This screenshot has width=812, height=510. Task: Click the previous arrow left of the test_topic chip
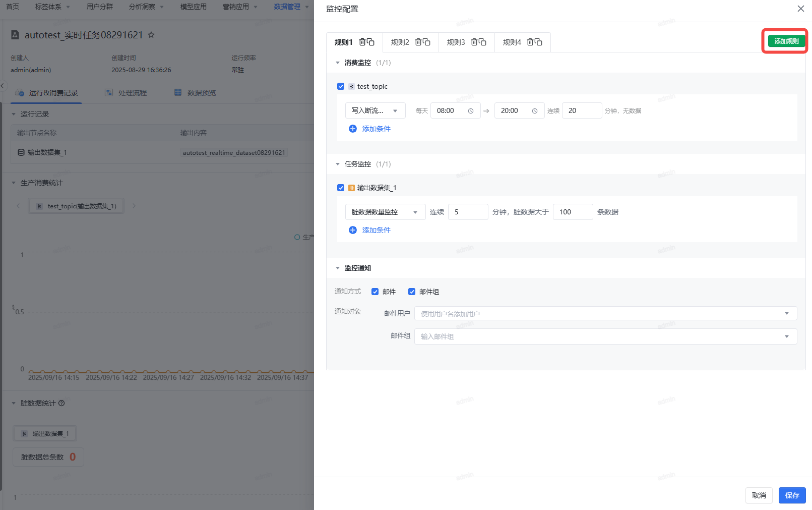[19, 206]
